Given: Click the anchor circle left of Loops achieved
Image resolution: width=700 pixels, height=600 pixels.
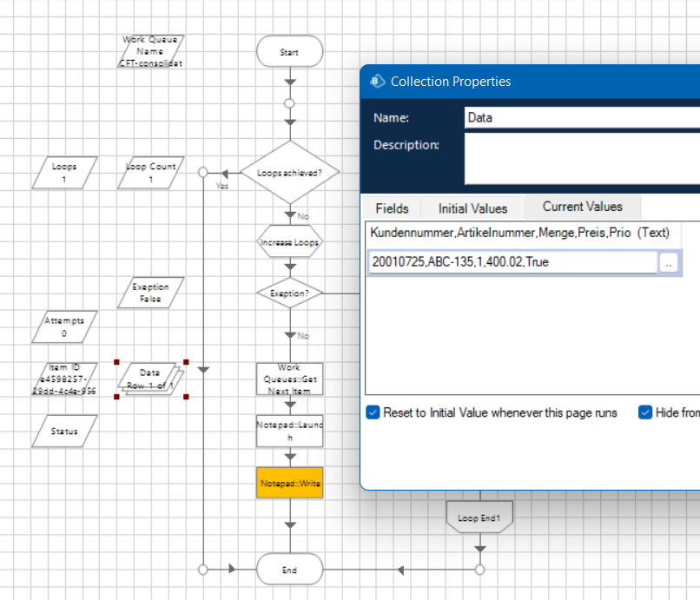Looking at the screenshot, I should (203, 172).
